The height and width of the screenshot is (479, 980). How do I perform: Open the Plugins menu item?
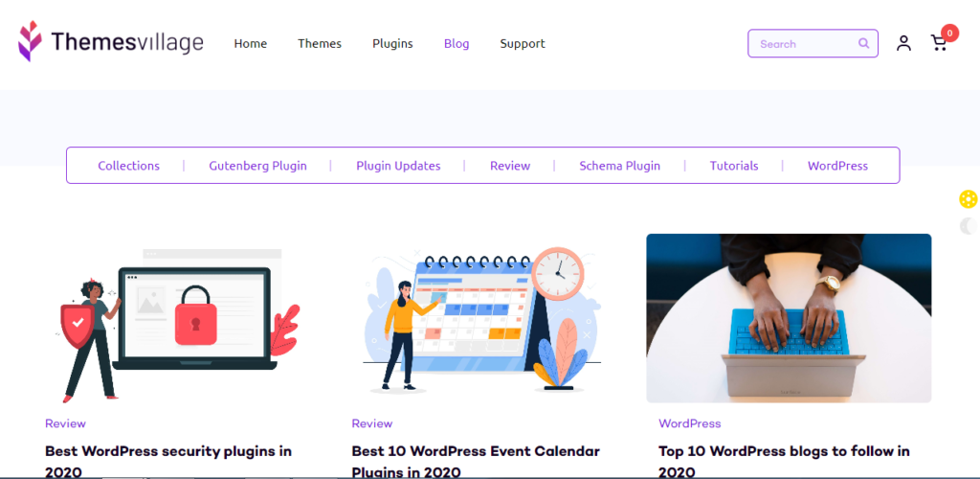(392, 44)
